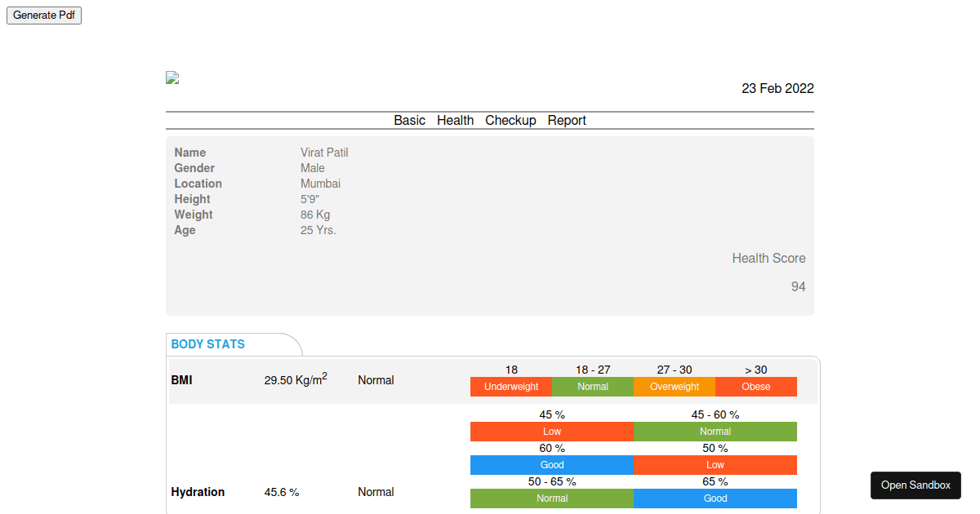This screenshot has width=980, height=514.
Task: Select the BODY STATS tab
Action: (x=208, y=344)
